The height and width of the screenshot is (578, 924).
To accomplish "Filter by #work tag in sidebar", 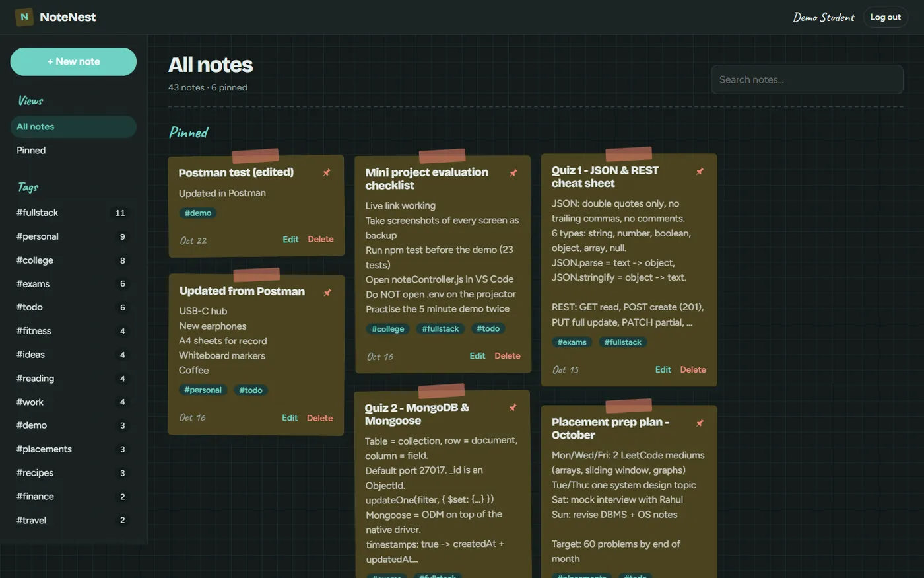I will pyautogui.click(x=73, y=402).
